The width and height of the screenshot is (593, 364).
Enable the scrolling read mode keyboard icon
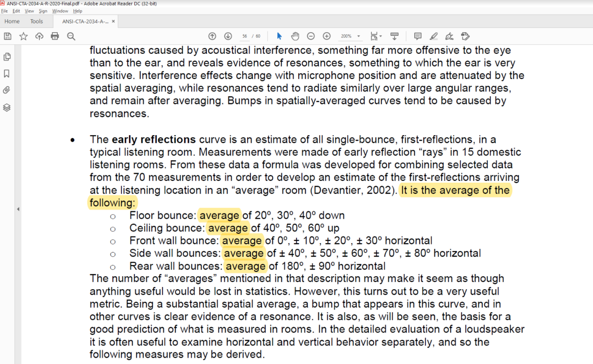pos(395,36)
